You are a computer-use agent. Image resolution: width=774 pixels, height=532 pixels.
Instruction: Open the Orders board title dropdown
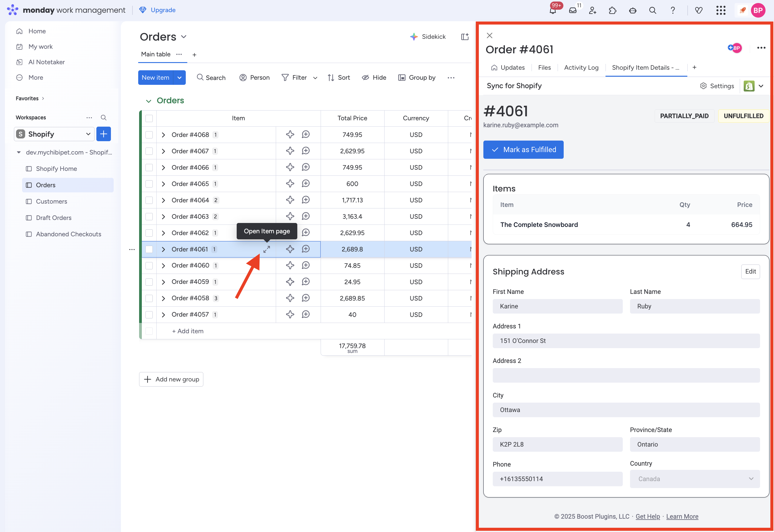[x=184, y=37]
